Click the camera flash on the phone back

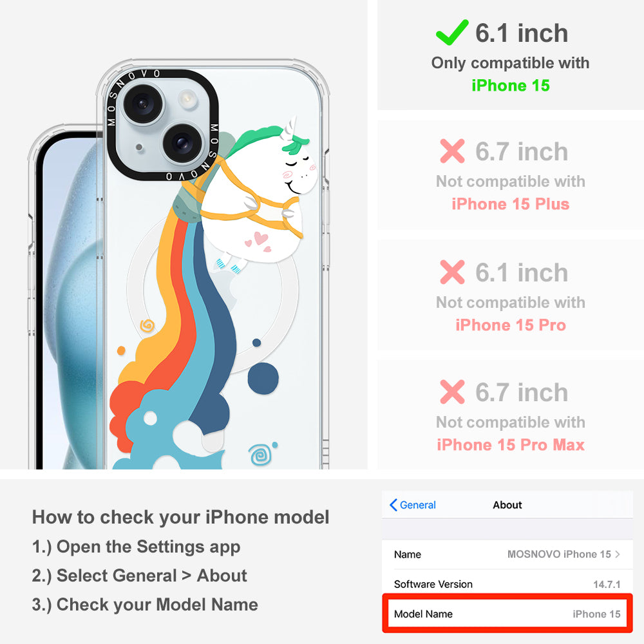click(x=187, y=99)
